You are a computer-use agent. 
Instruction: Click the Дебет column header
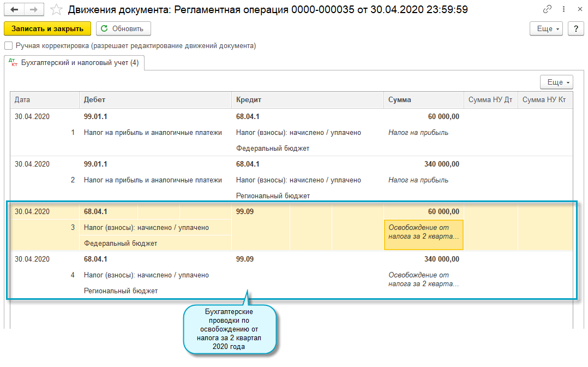click(x=155, y=100)
